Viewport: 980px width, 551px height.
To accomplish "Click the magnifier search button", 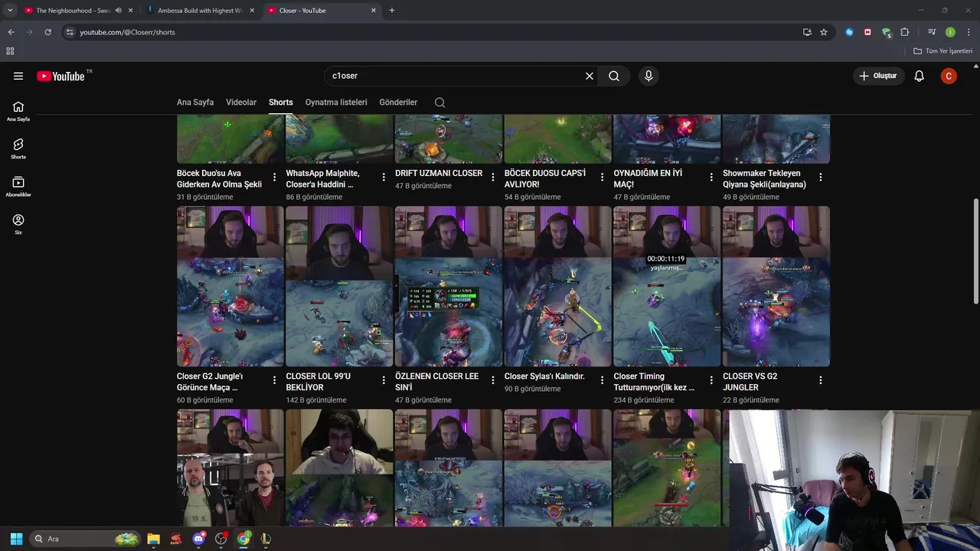I will click(614, 76).
